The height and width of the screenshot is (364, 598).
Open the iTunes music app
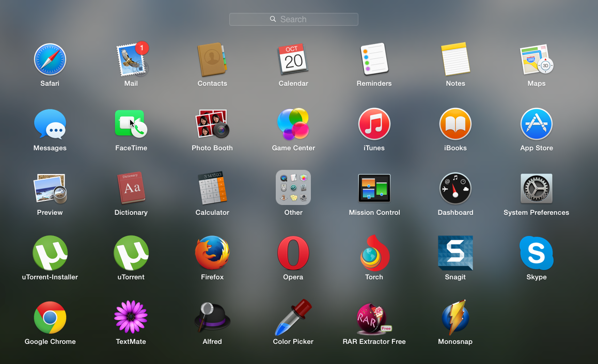[x=374, y=124]
